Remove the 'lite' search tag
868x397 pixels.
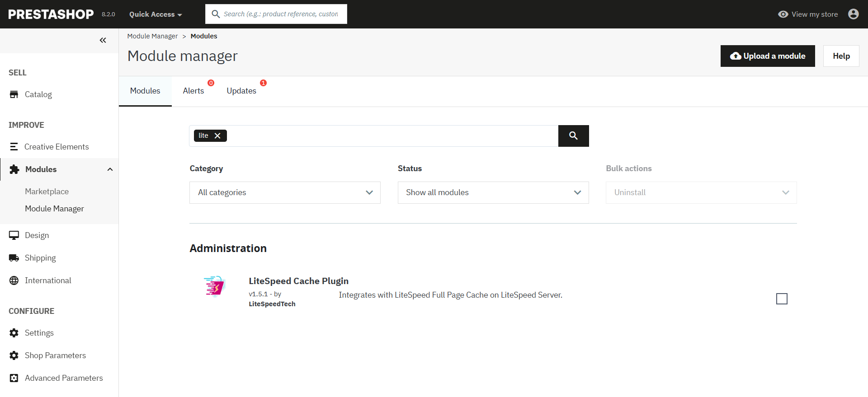(x=217, y=136)
